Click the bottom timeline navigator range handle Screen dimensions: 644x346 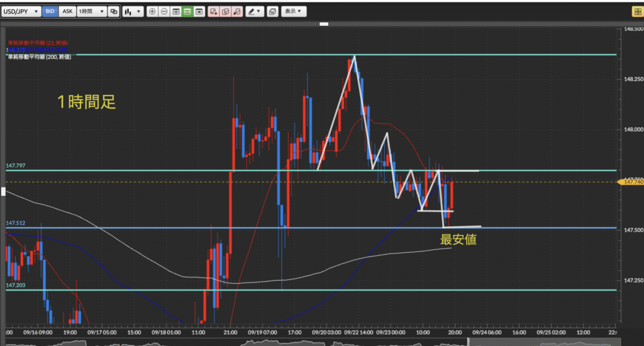[x=467, y=341]
